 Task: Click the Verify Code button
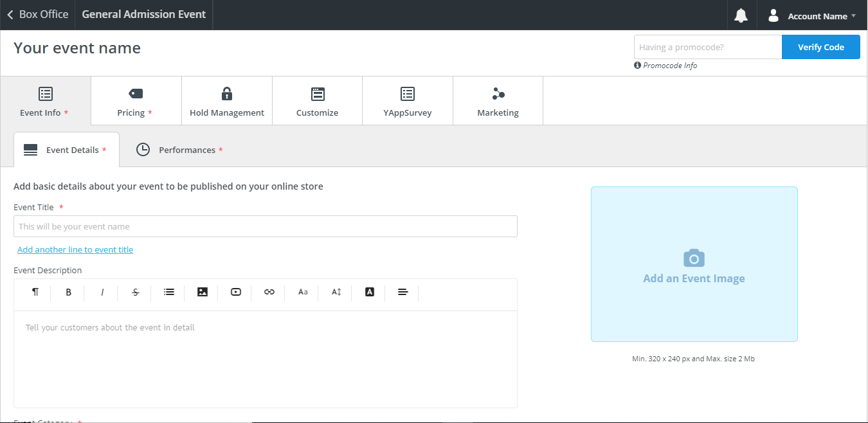click(x=820, y=47)
